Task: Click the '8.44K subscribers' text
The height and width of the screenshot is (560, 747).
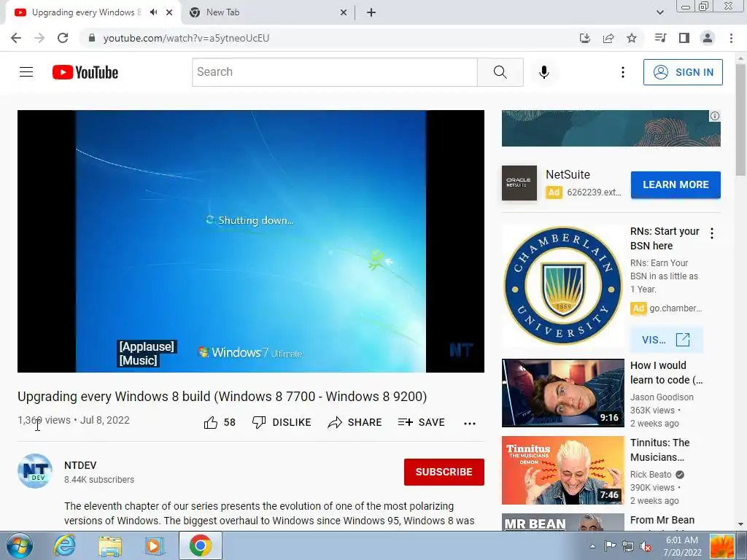Action: 99,480
